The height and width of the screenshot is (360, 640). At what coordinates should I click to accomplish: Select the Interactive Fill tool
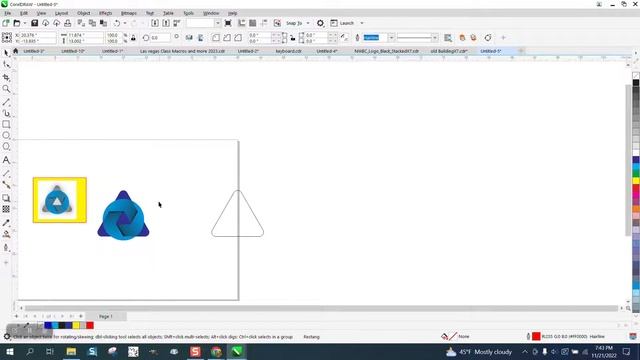coord(6,234)
